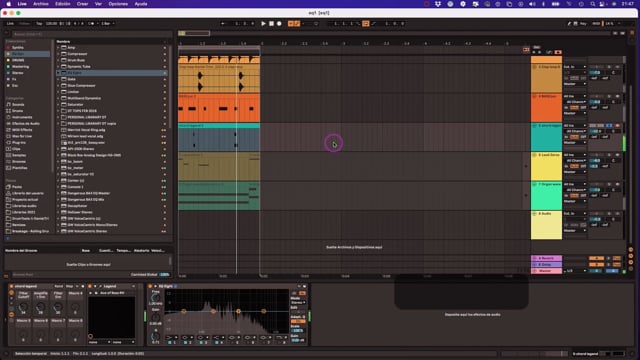Open the Clips category in the browser

[x=16, y=149]
